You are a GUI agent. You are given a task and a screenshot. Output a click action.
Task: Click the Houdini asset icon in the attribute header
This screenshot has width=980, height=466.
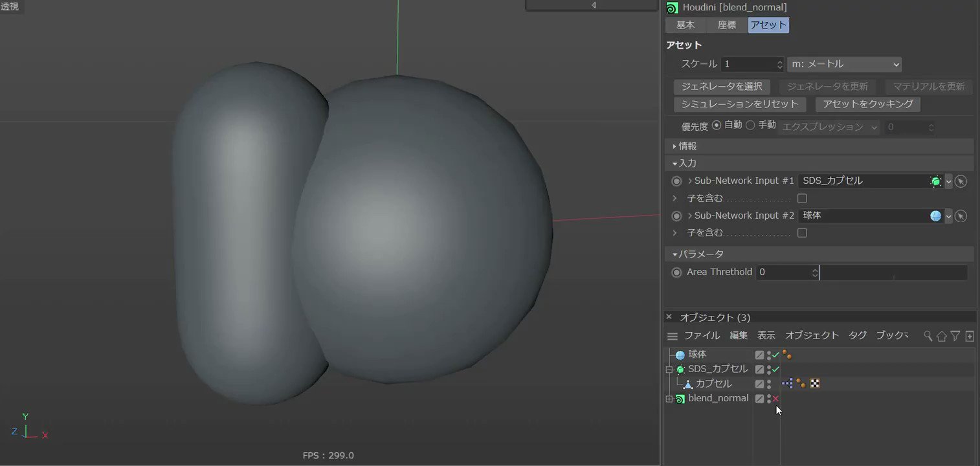click(x=673, y=8)
